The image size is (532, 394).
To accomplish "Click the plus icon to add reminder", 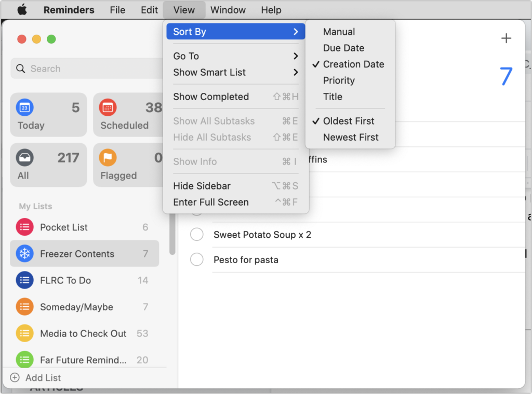I will 506,38.
